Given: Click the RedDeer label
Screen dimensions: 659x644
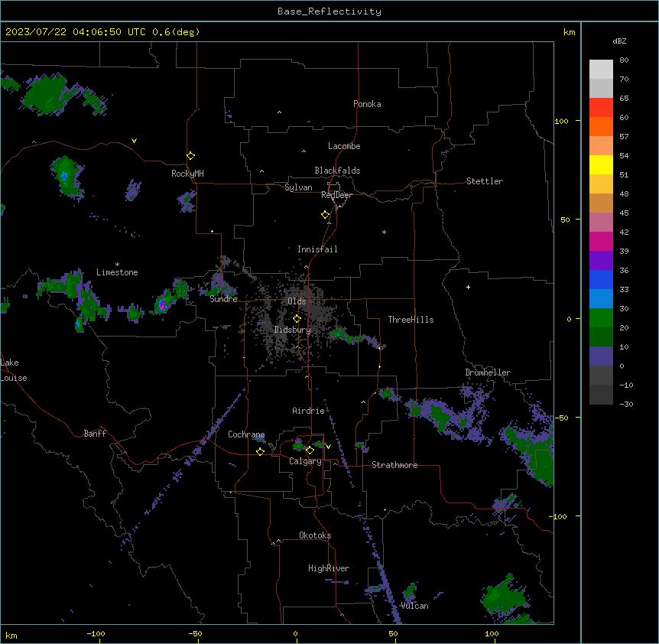Looking at the screenshot, I should click(336, 195).
